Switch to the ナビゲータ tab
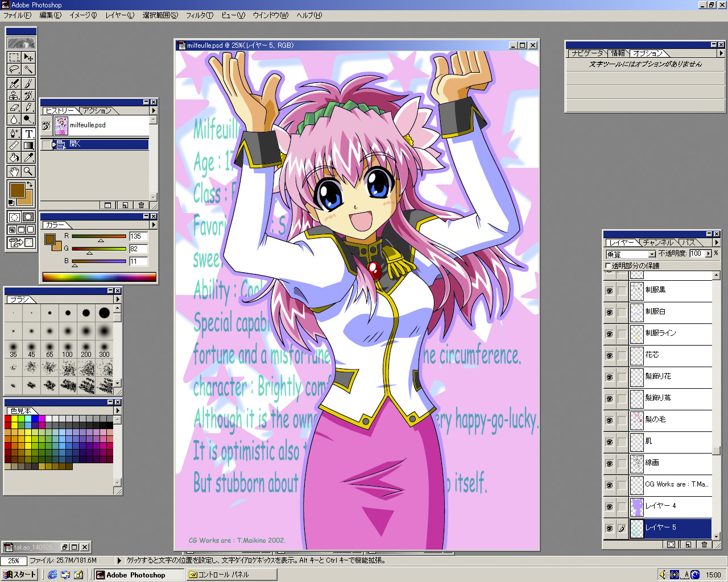The height and width of the screenshot is (582, 728). [x=588, y=53]
